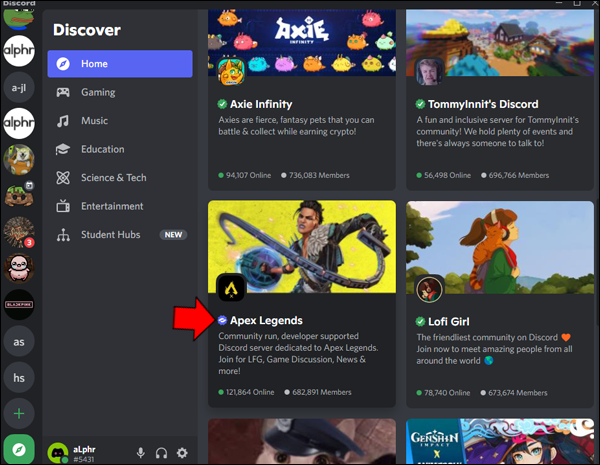Click the Genshin Impact banner card
The image size is (600, 465).
pyautogui.click(x=500, y=441)
